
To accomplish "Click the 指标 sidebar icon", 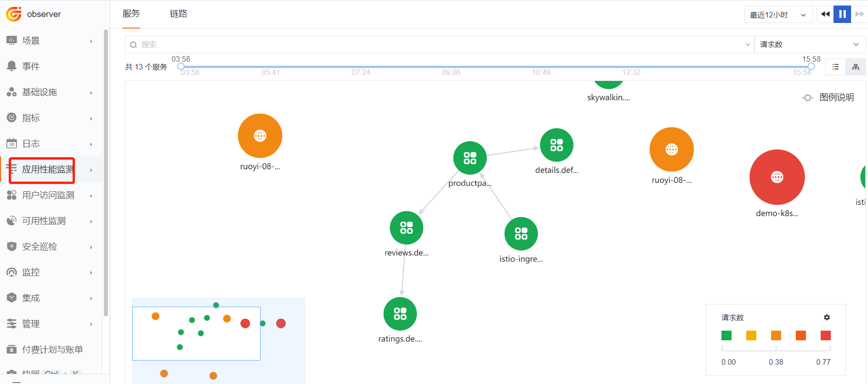I will pyautogui.click(x=12, y=118).
